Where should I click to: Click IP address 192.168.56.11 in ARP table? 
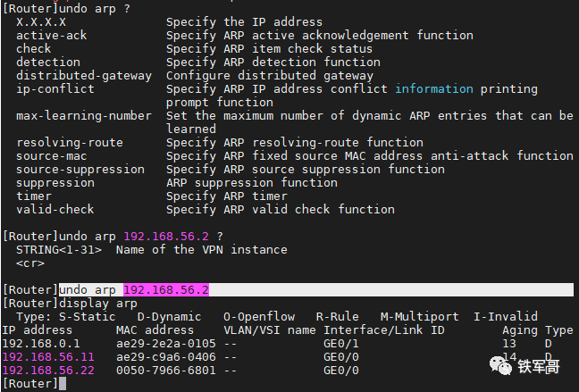[48, 357]
